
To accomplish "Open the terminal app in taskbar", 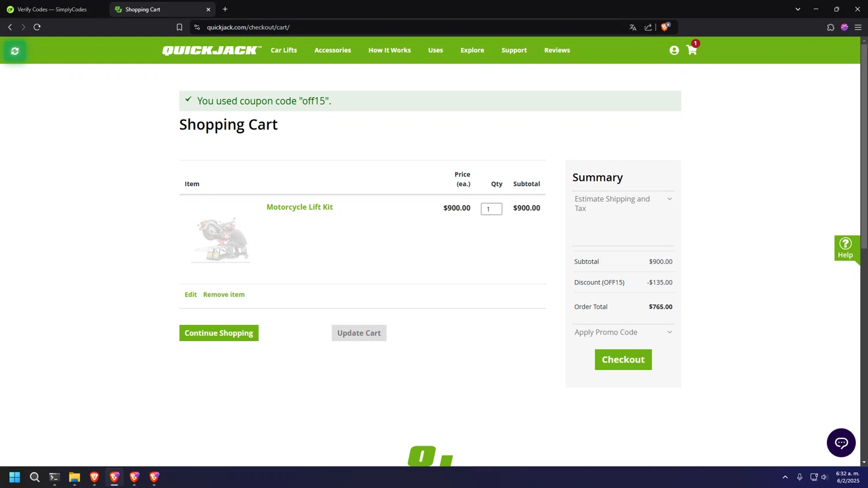I will 54,477.
